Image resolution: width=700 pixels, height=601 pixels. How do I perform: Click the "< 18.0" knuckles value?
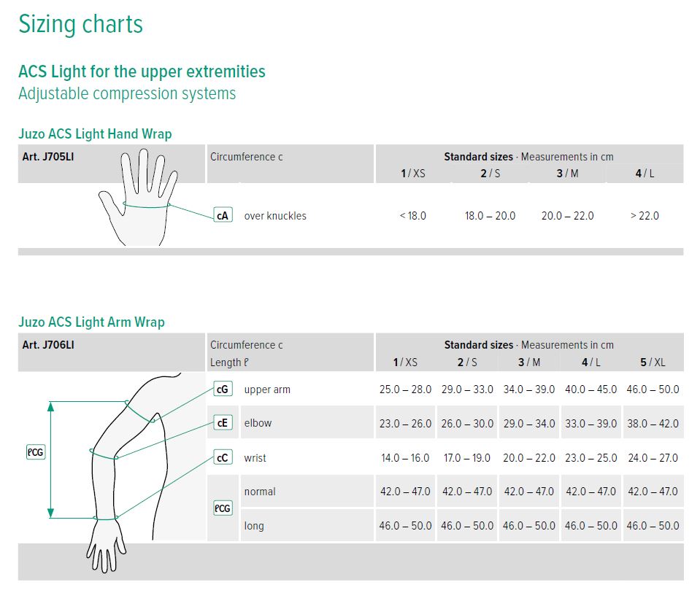(413, 216)
